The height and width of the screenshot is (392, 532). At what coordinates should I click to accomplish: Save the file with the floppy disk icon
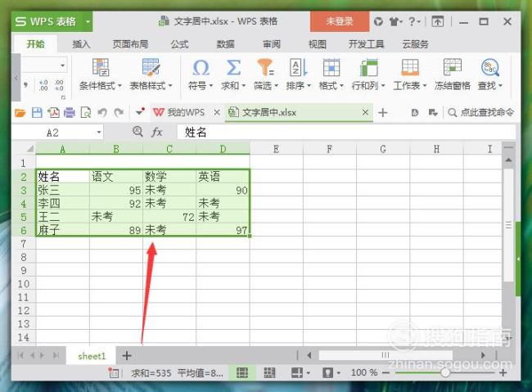(x=37, y=112)
